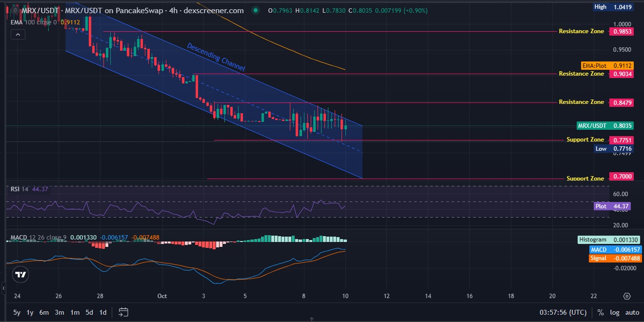Click the 'Oct' date on the time axis
The image size is (644, 322).
pos(162,296)
